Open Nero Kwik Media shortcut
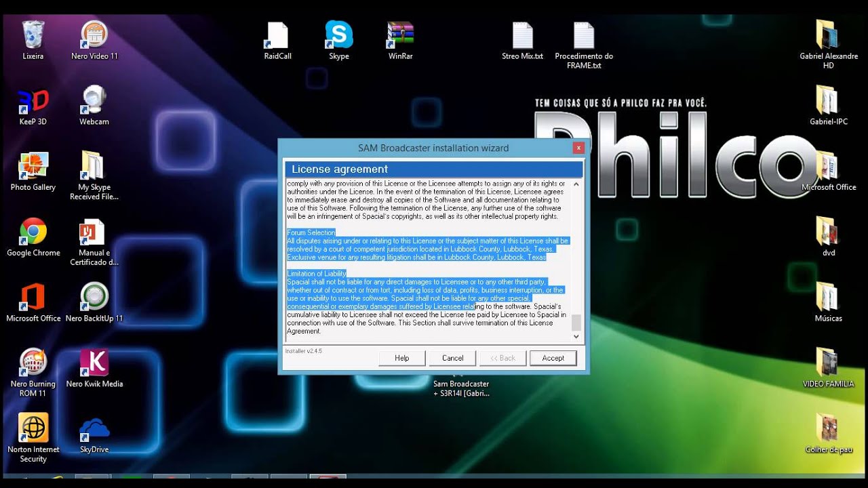 (x=94, y=368)
